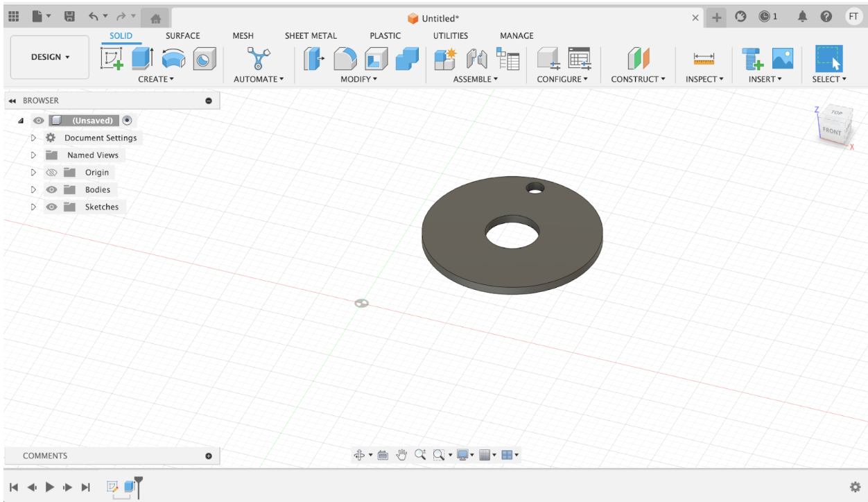Toggle visibility of the Bodies folder

51,189
